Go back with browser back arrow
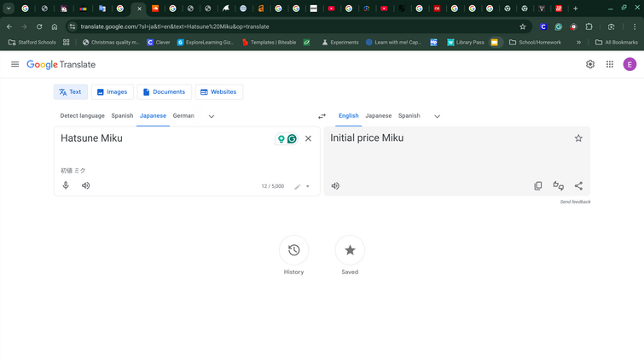 [x=9, y=26]
